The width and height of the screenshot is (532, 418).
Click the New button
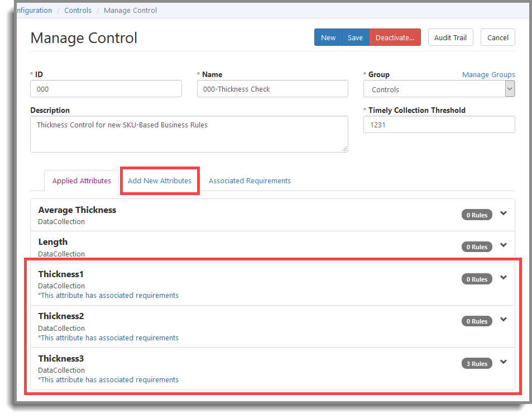pos(328,37)
